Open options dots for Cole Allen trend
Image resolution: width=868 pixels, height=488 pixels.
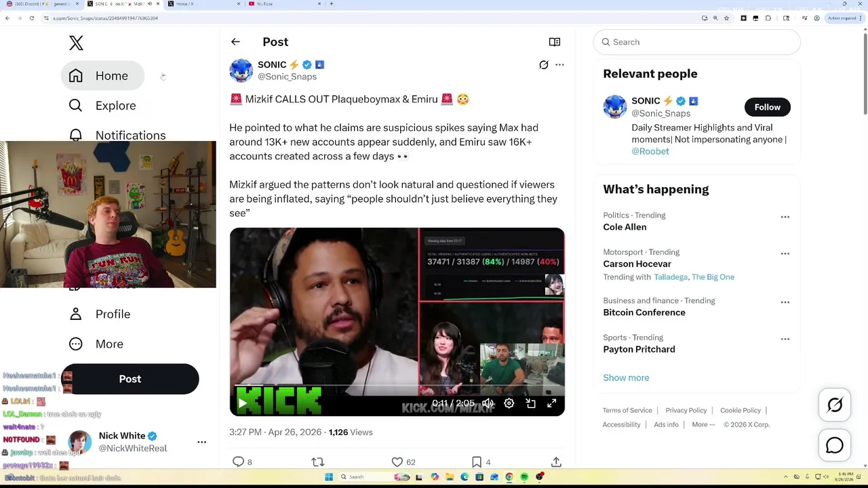tap(785, 217)
